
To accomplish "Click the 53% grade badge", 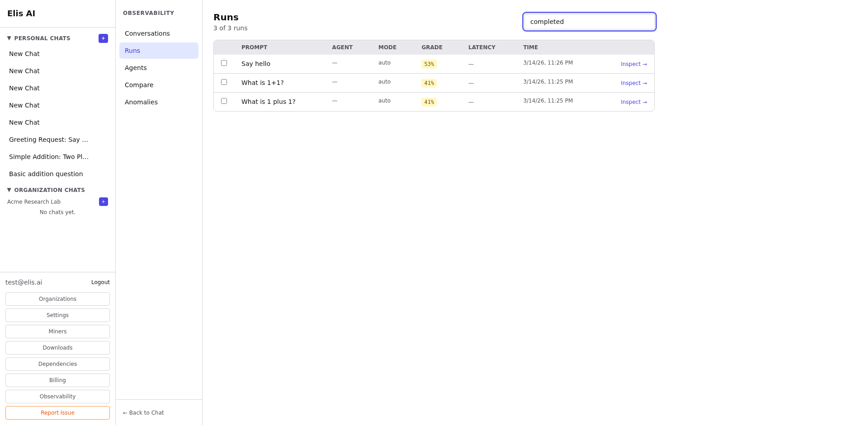I will [429, 64].
